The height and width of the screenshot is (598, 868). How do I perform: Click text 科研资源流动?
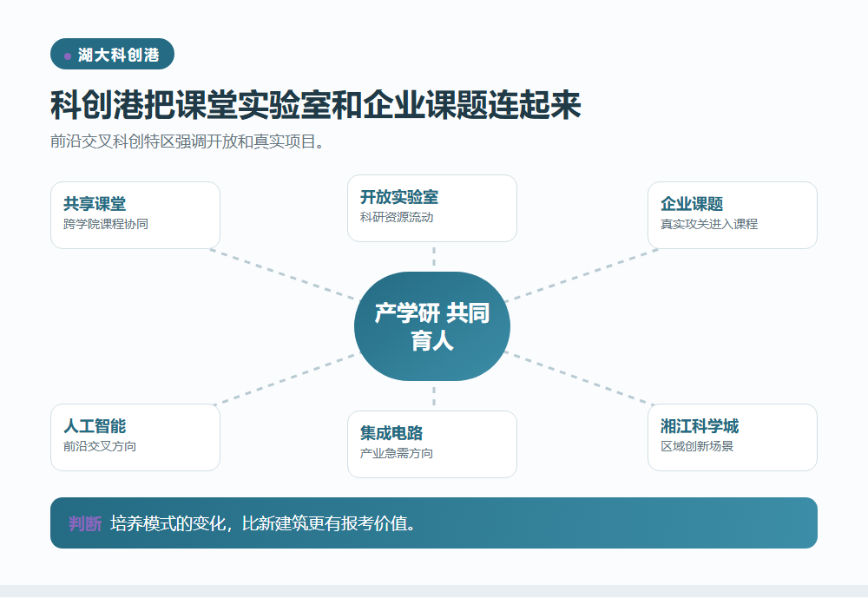397,217
